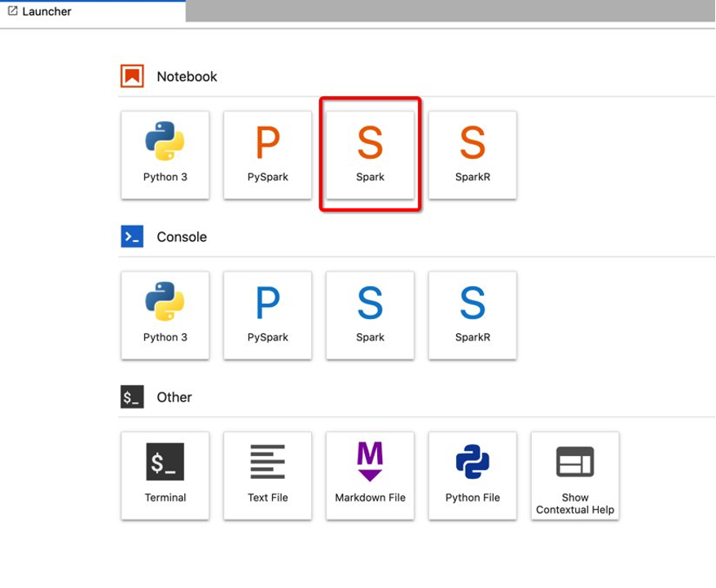Create a new Markdown File

pyautogui.click(x=370, y=476)
